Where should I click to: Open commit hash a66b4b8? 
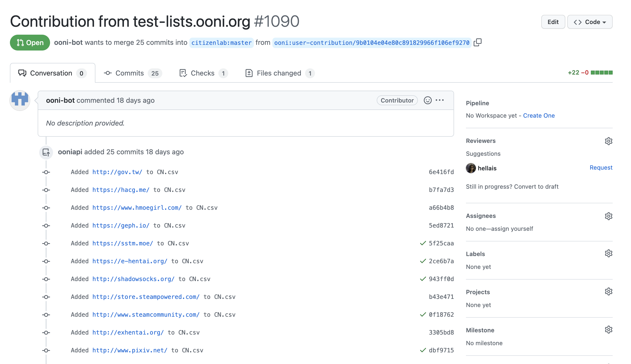pos(441,208)
